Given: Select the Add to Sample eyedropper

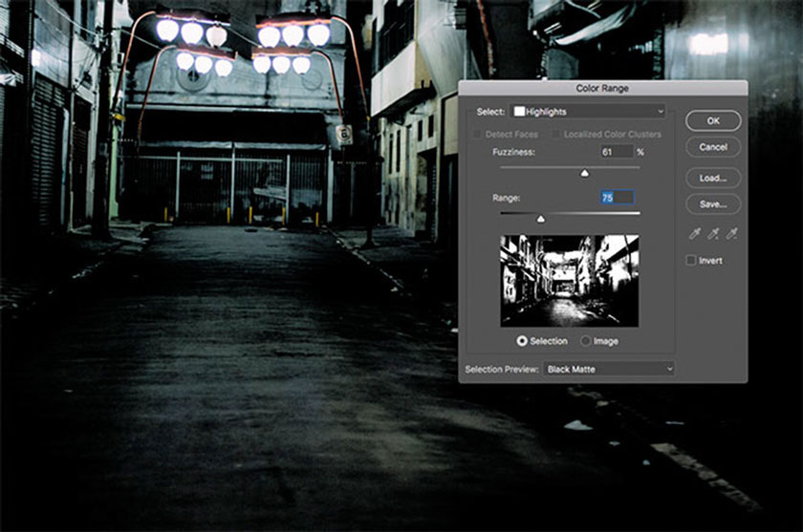Looking at the screenshot, I should (x=713, y=233).
